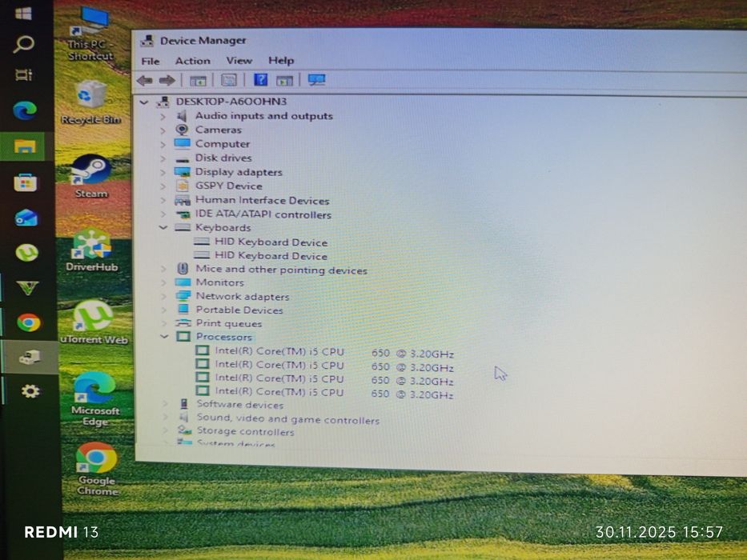This screenshot has width=747, height=560.
Task: Open the This PC shortcut on desktop
Action: [x=90, y=34]
